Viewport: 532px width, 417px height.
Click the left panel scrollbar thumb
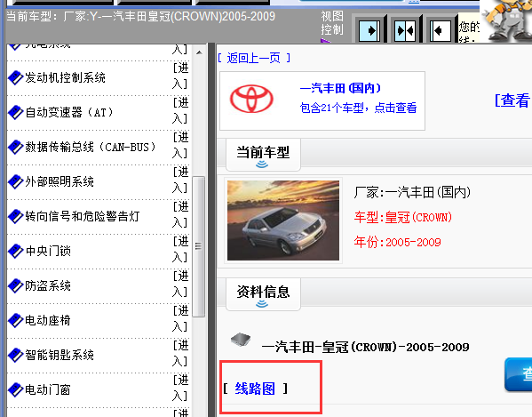(199, 246)
